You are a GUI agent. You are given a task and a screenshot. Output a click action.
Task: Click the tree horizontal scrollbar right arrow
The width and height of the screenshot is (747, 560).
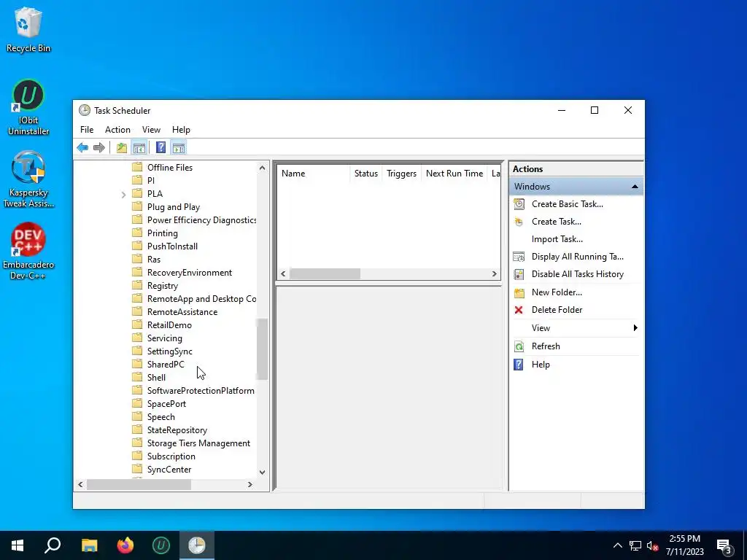click(x=249, y=484)
